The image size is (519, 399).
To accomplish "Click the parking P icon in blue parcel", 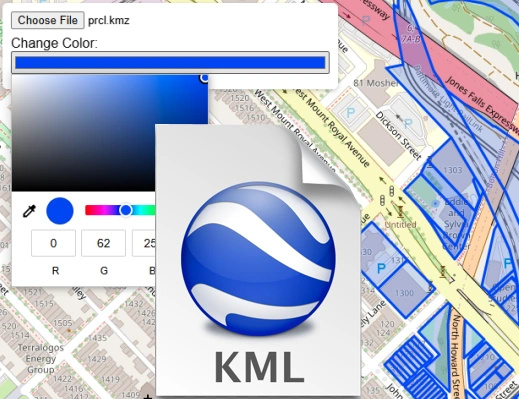I will (381, 268).
